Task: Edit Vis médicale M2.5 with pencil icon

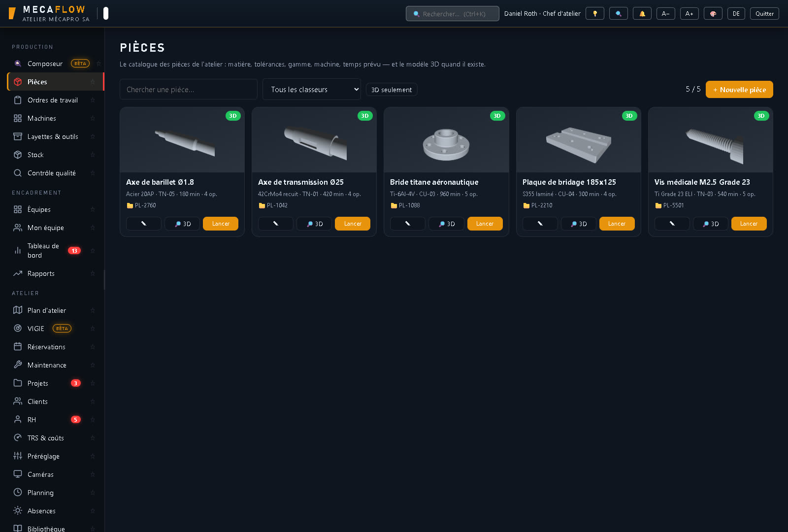Action: [672, 224]
